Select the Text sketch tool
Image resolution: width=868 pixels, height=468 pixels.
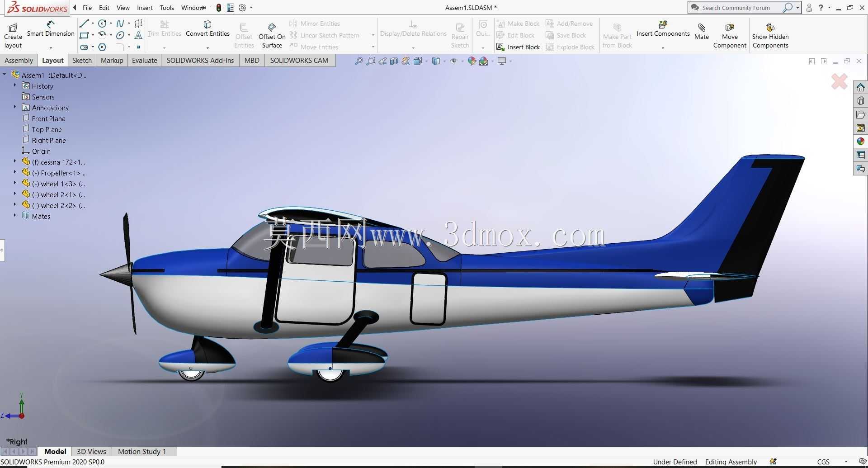(x=138, y=35)
